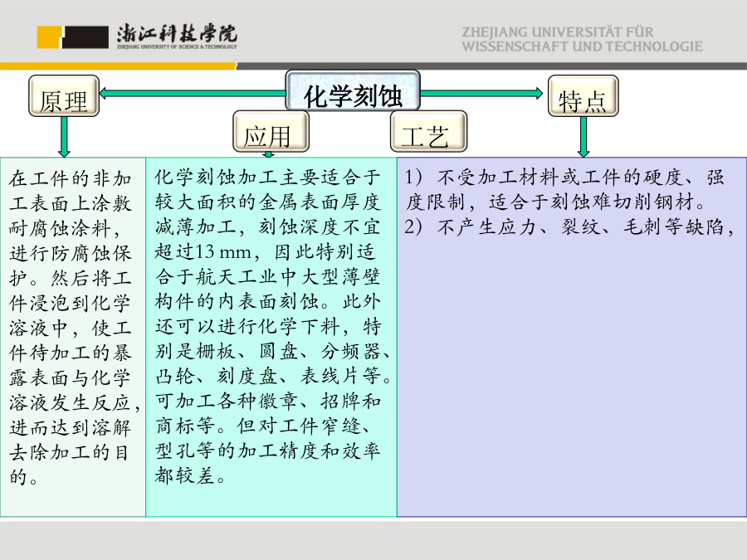Click the 特点 box
This screenshot has width=747, height=560.
(583, 95)
